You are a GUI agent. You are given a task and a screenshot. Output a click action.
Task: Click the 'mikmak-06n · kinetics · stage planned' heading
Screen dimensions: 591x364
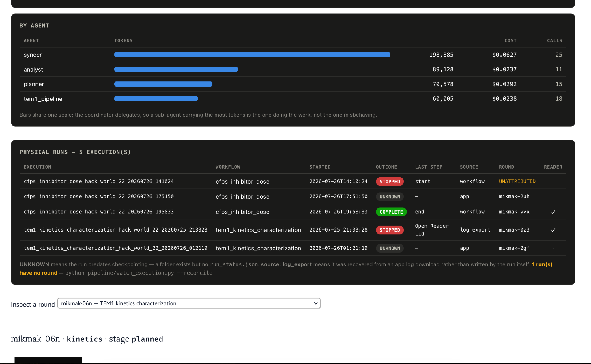point(87,339)
